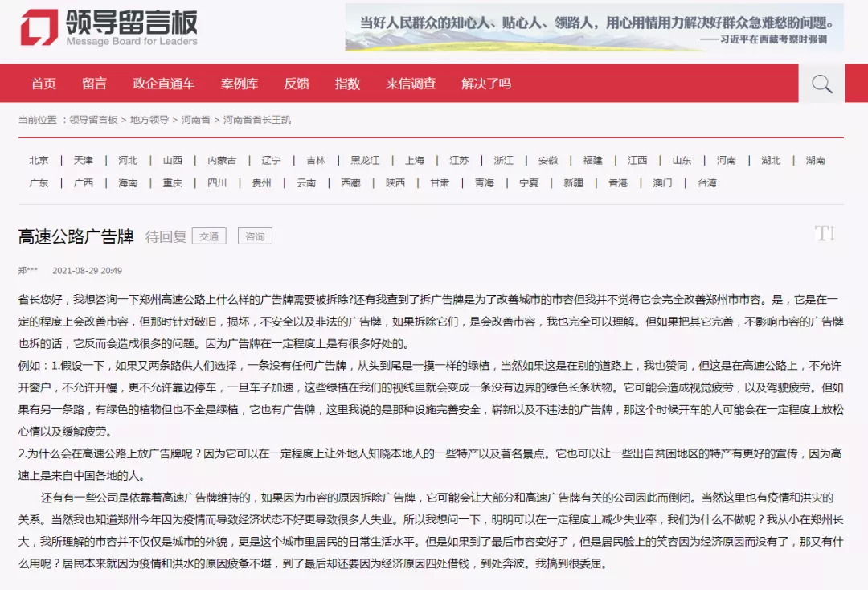Click the 河南省省长王凯 breadcrumb link
The width and height of the screenshot is (868, 590).
[x=257, y=120]
